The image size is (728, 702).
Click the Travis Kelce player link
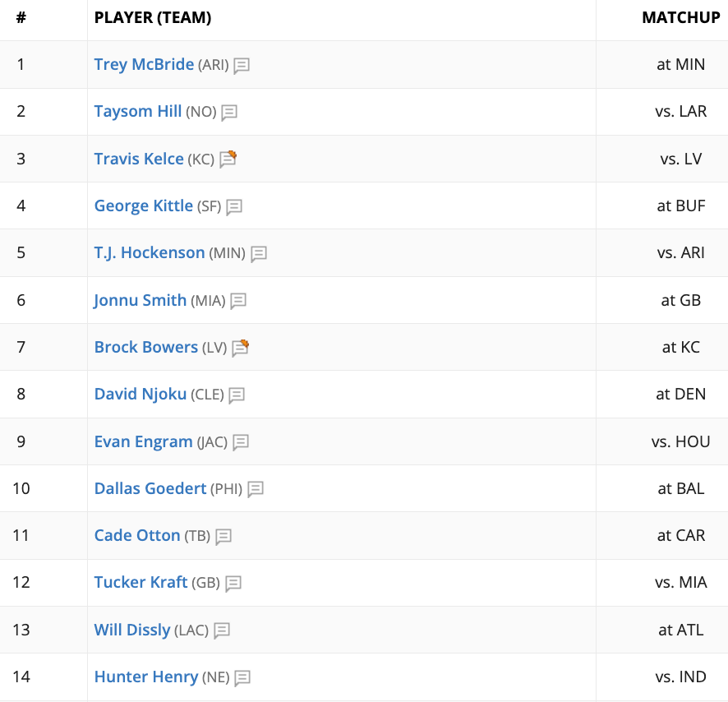click(139, 159)
